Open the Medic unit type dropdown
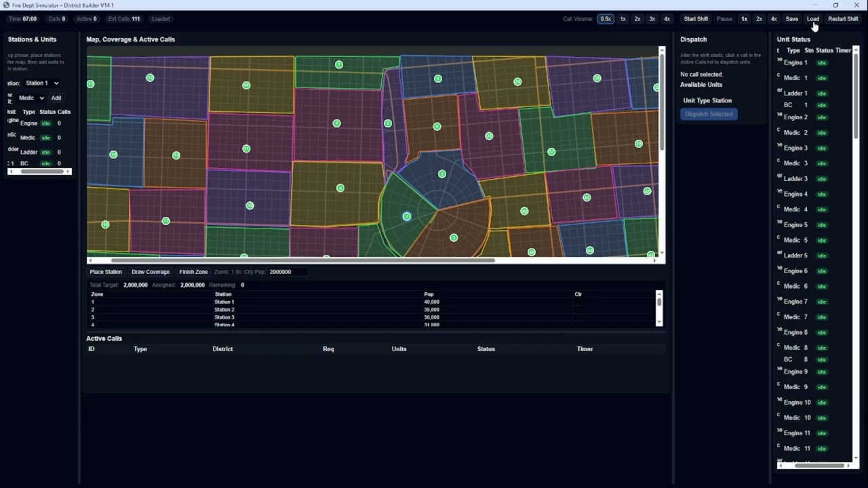 click(31, 98)
